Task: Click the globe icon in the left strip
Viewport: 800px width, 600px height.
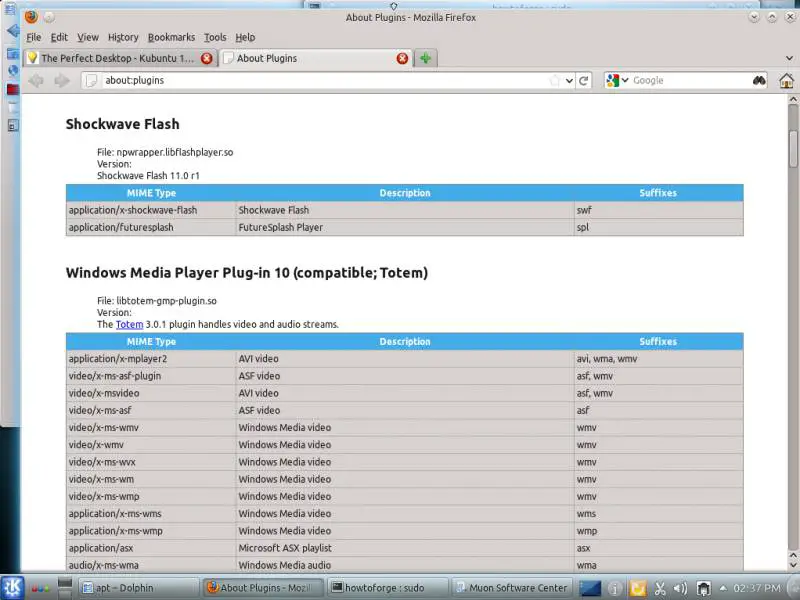Action: 13,71
